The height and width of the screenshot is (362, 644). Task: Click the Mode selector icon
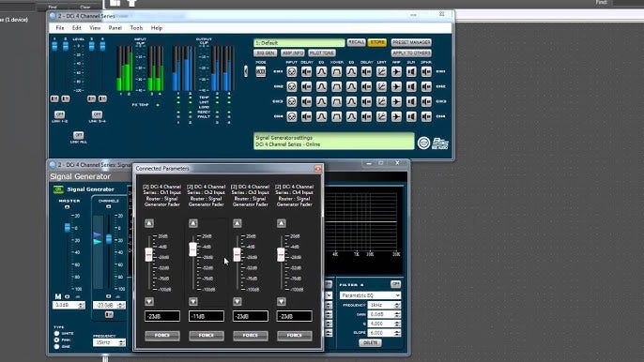coord(261,71)
